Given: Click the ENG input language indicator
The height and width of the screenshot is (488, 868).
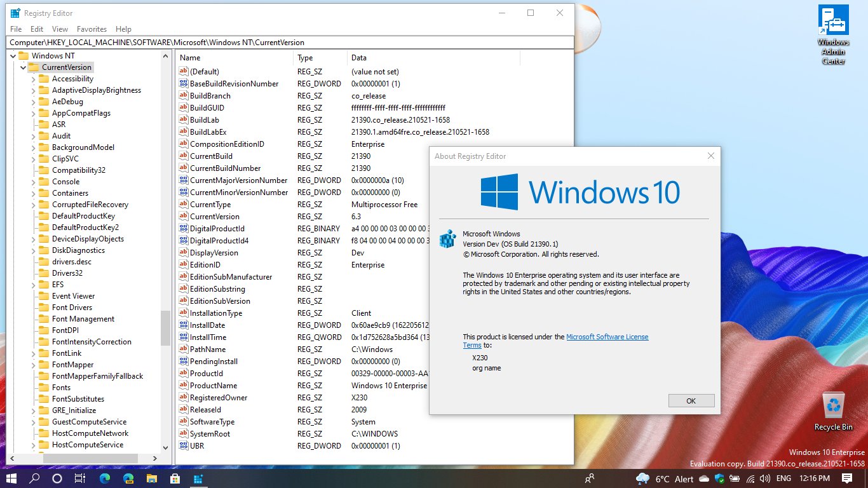Looking at the screenshot, I should (x=783, y=478).
